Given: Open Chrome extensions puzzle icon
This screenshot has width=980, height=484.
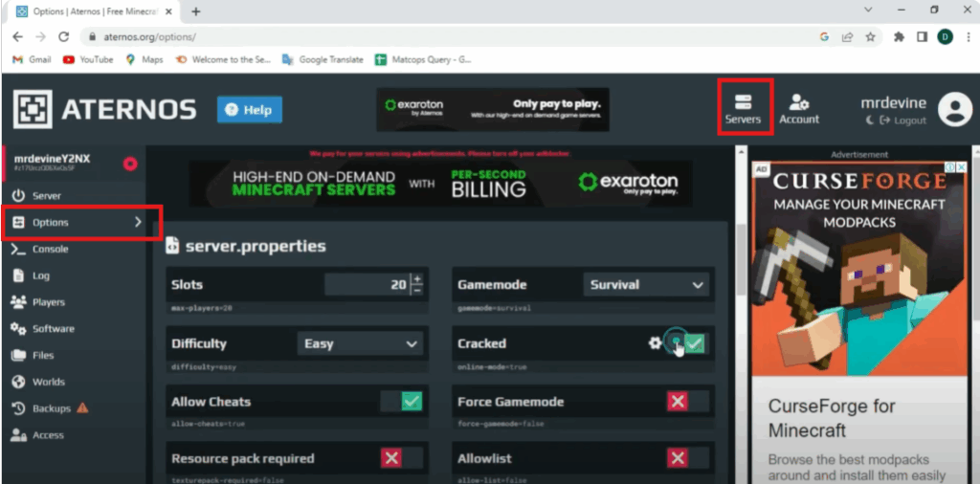Looking at the screenshot, I should (899, 37).
